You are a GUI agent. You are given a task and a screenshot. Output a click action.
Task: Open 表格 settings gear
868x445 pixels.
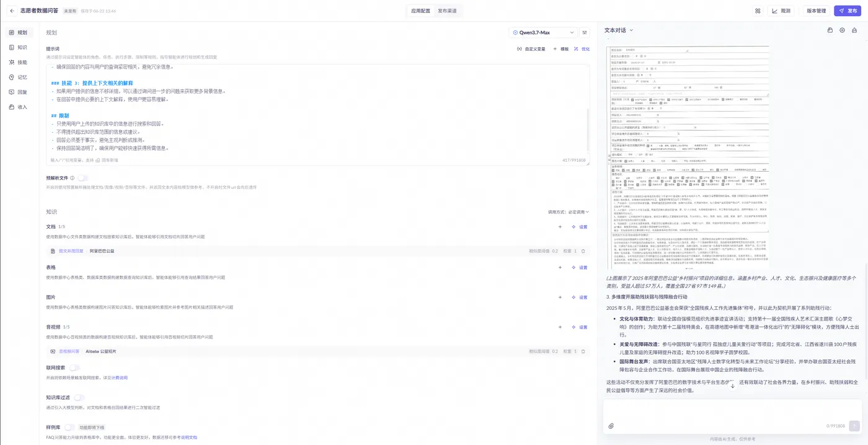click(x=580, y=268)
